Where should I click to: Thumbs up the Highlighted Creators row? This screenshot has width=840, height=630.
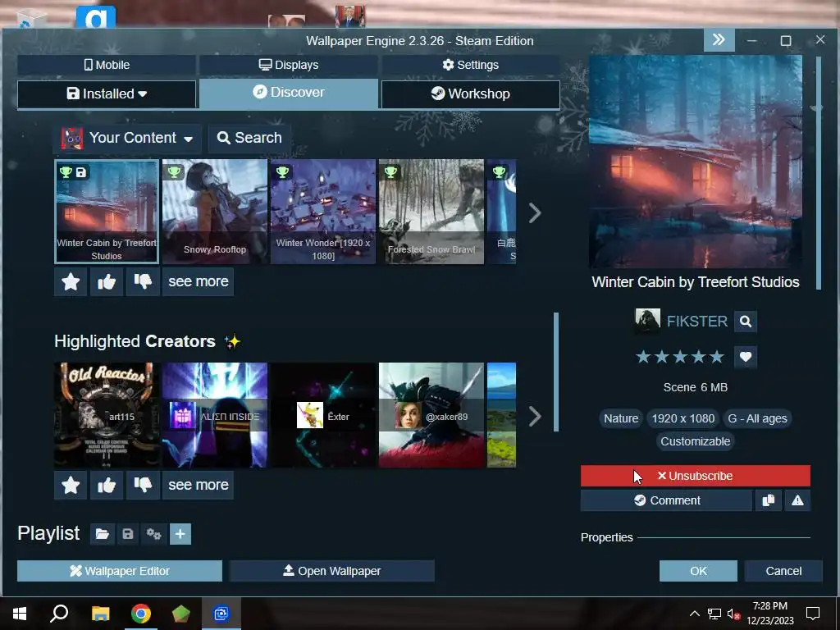107,485
